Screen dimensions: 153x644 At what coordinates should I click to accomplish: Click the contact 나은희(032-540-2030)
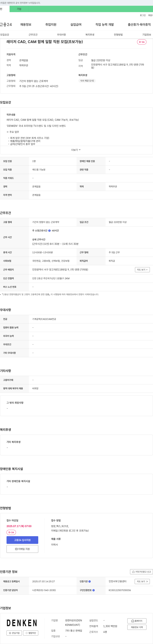(x=44, y=590)
